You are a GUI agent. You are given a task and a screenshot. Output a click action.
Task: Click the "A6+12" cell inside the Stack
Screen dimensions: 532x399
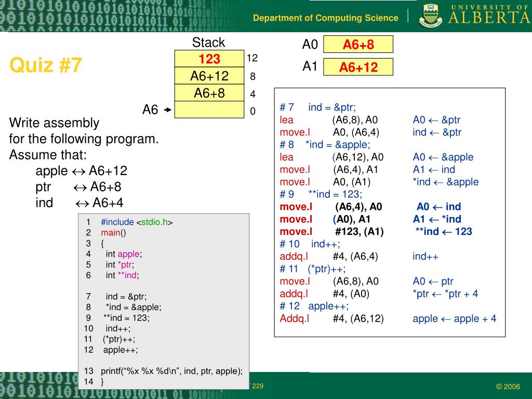(x=209, y=76)
